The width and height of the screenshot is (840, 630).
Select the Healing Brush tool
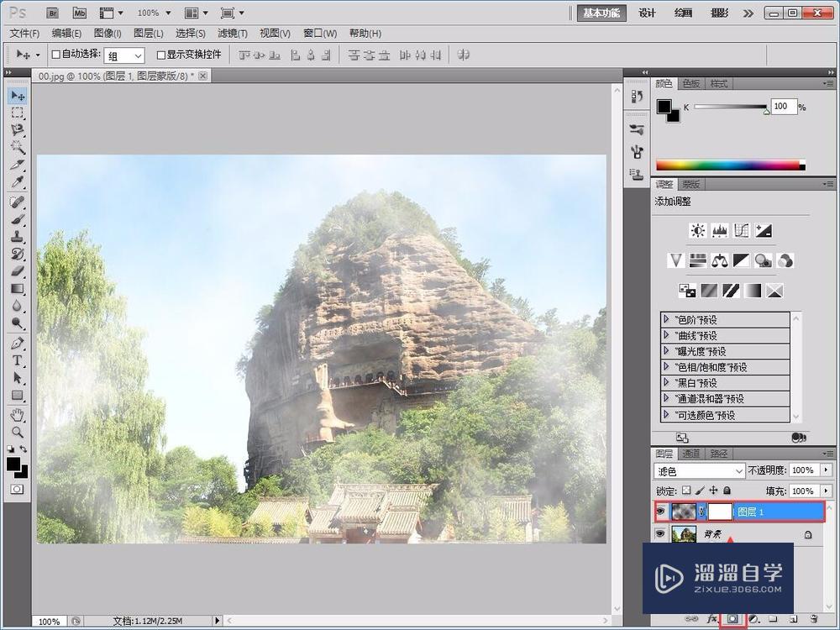click(x=18, y=202)
